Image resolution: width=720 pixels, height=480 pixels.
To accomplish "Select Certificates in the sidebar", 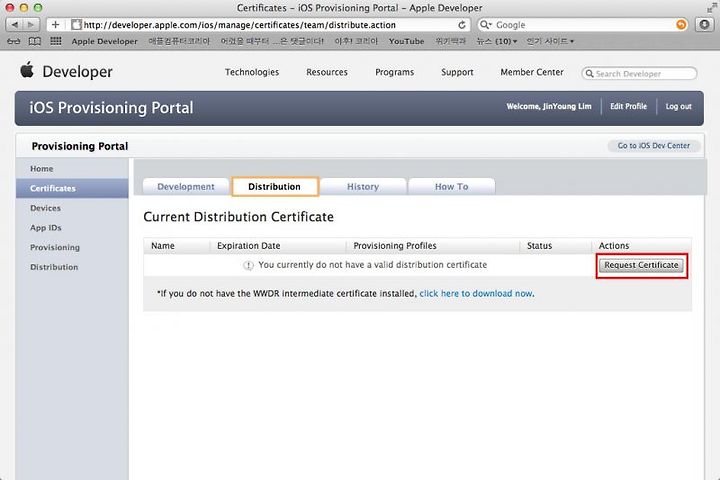I will 72,188.
